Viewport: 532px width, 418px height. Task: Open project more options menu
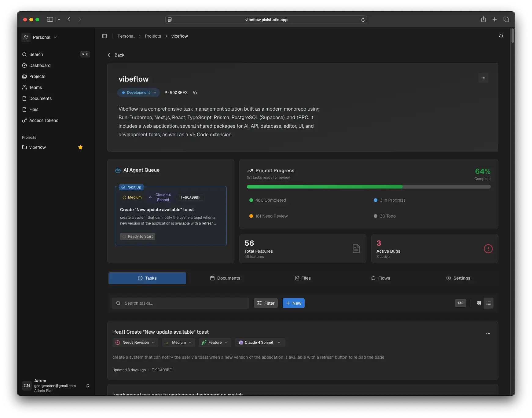click(x=483, y=78)
